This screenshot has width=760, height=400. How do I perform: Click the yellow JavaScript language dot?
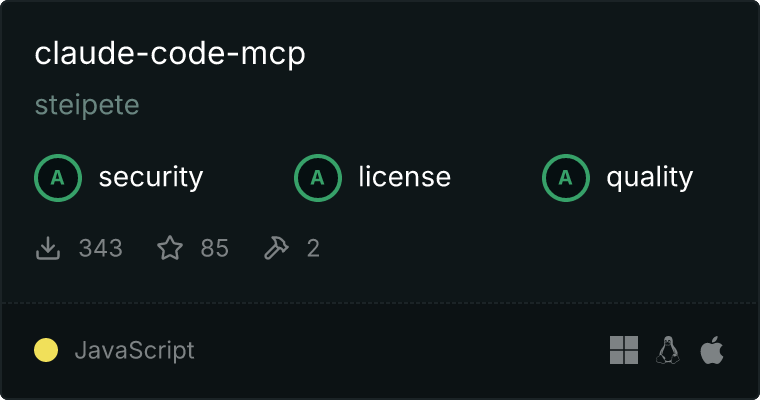coord(46,350)
